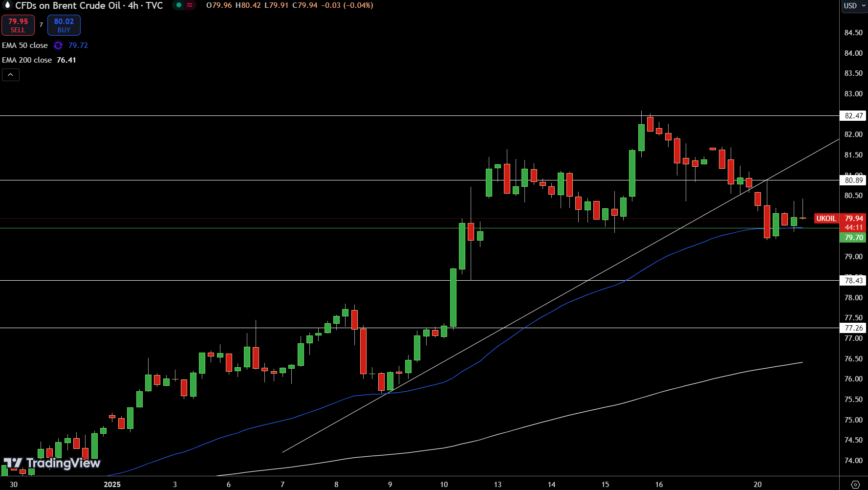
Task: Click the BUY 80.02 button
Action: click(64, 25)
